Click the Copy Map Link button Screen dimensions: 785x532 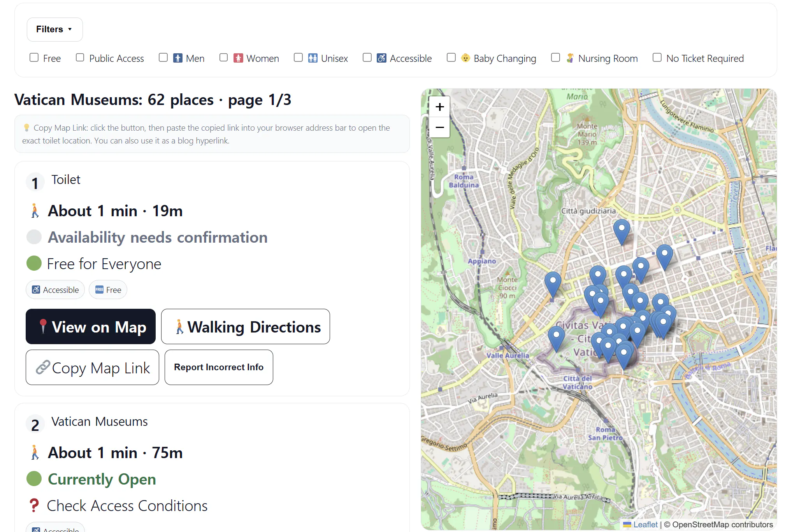(x=92, y=367)
